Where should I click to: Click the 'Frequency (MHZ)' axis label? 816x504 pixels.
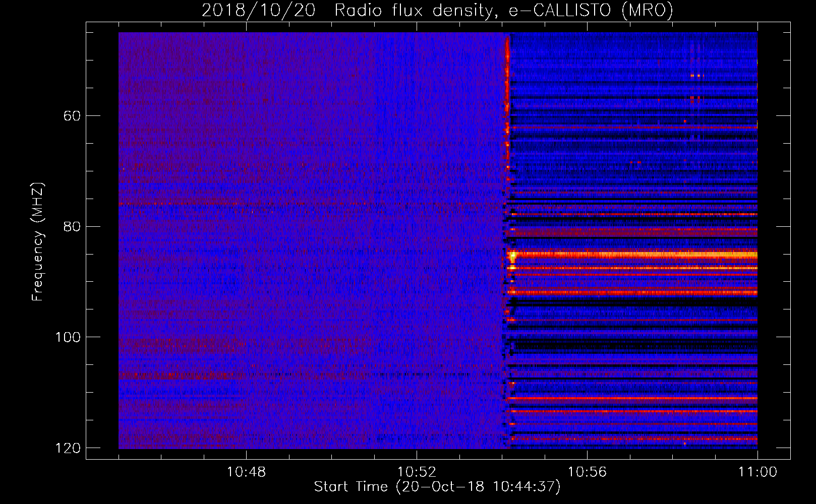pos(38,242)
